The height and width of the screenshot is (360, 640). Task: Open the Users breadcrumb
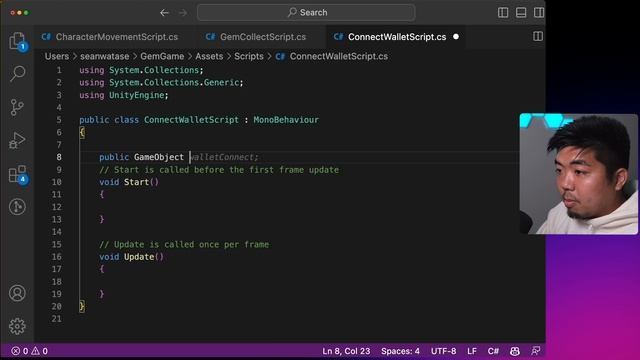57,56
